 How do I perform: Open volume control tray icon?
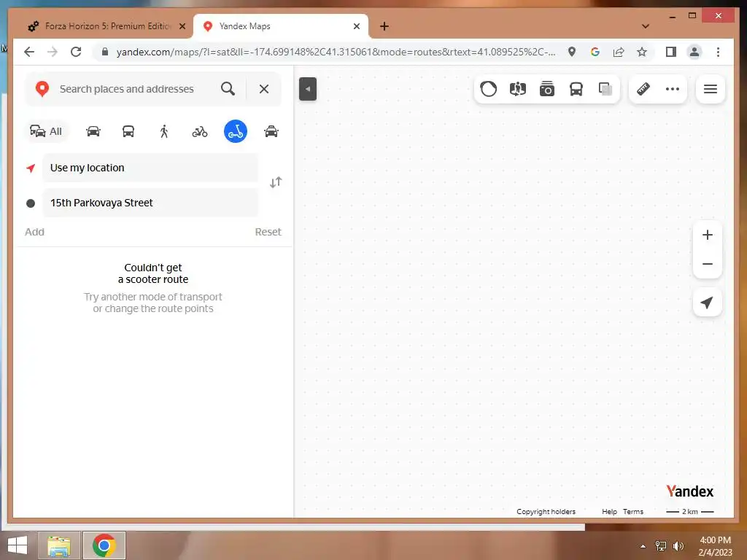click(x=678, y=546)
